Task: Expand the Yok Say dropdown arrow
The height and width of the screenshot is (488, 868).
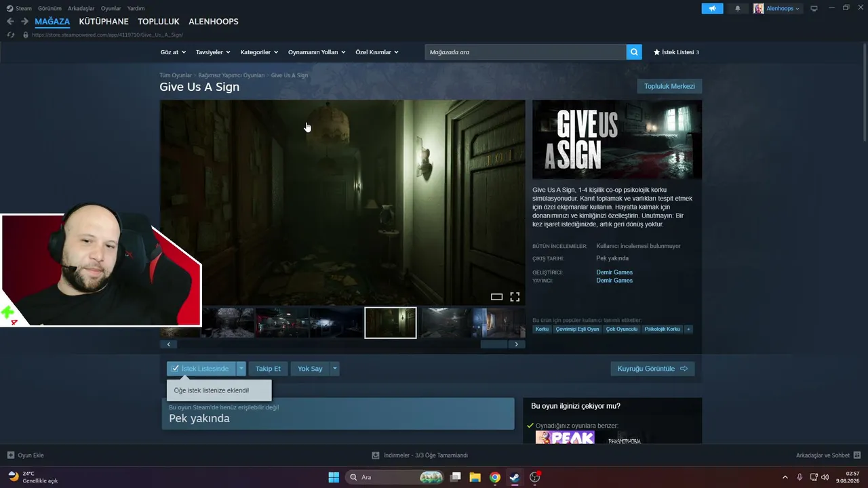Action: [335, 369]
